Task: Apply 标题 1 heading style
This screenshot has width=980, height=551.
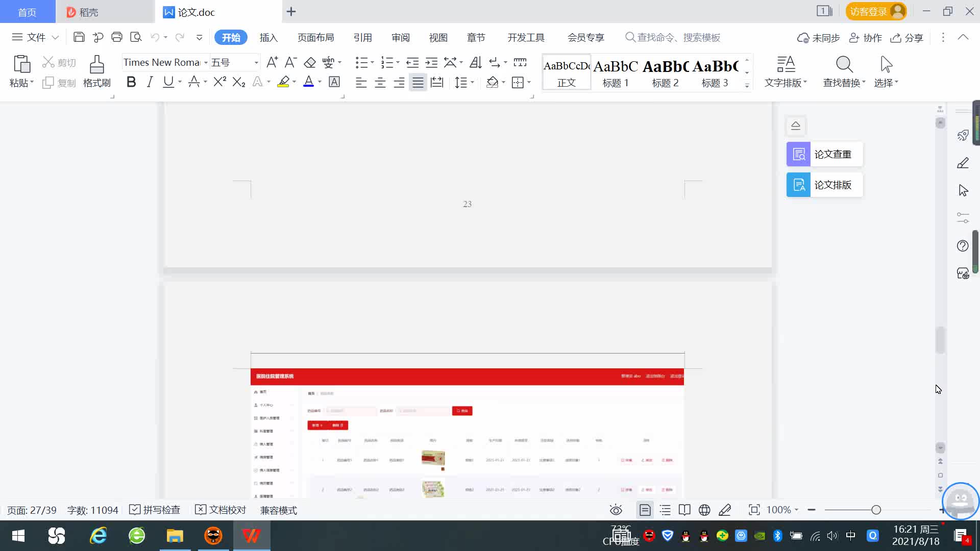Action: click(616, 72)
